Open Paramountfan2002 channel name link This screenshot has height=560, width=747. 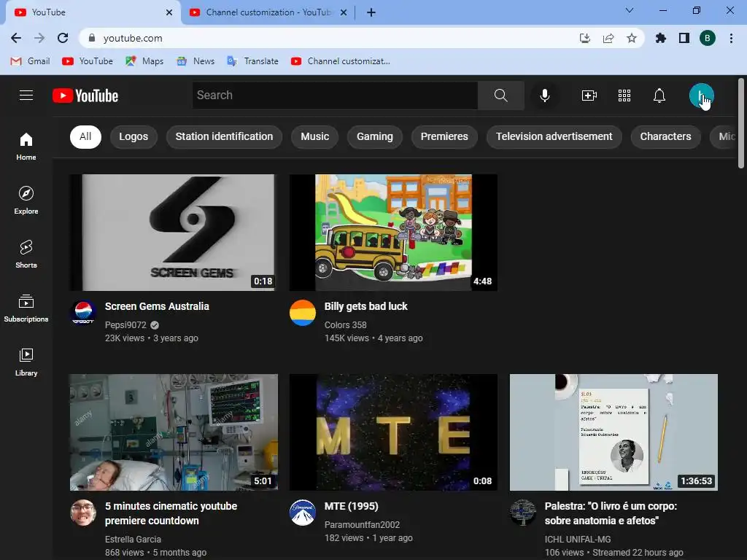362,524
